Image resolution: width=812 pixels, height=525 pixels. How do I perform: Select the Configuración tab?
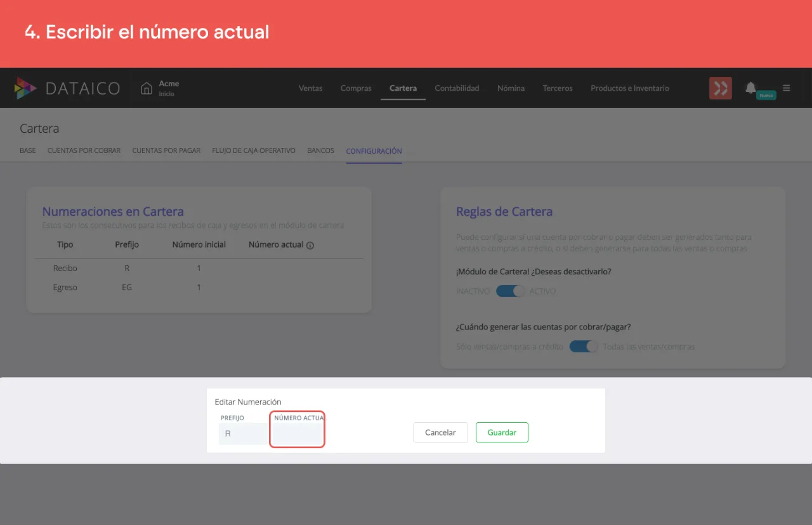(374, 151)
